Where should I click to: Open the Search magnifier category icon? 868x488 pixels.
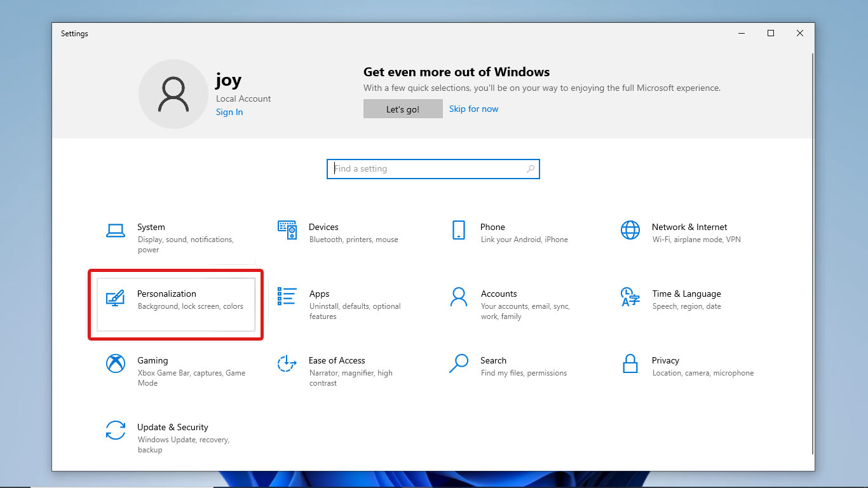coord(459,363)
